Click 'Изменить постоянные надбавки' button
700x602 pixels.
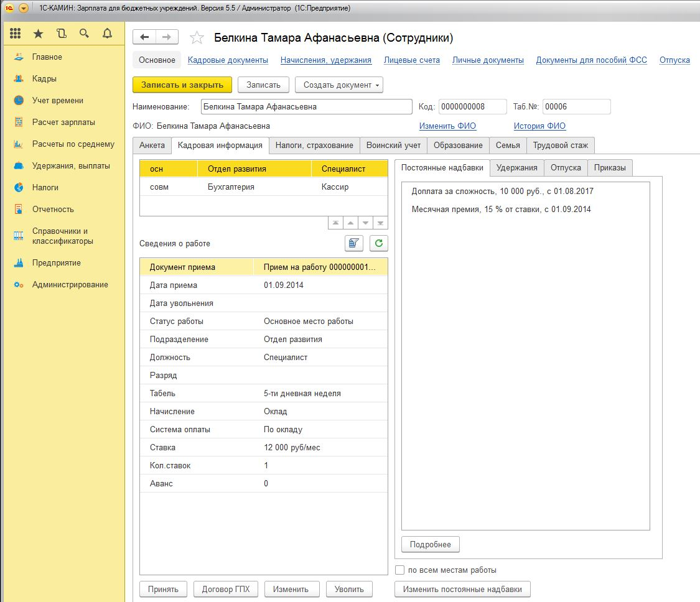click(x=462, y=589)
